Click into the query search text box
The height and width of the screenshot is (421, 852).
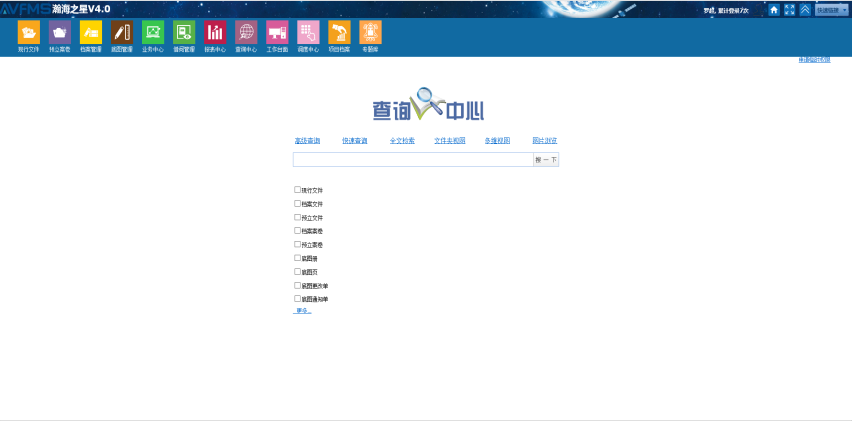(412, 159)
